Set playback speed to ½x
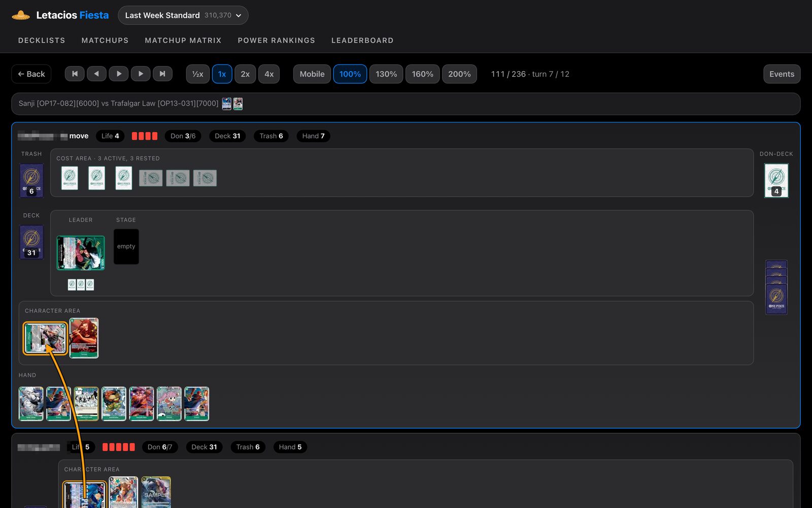Viewport: 812px width, 508px height. tap(198, 74)
